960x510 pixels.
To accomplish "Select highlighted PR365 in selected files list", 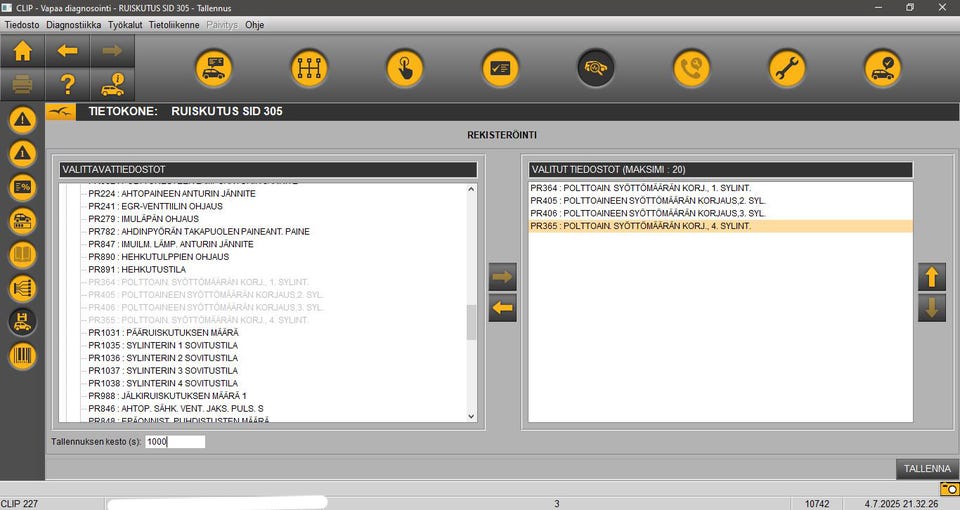I will tap(721, 226).
